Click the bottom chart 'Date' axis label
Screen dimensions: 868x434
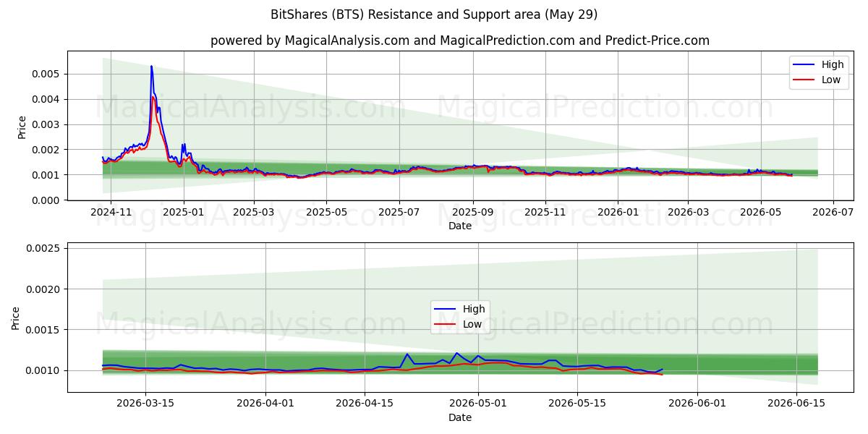tap(460, 417)
